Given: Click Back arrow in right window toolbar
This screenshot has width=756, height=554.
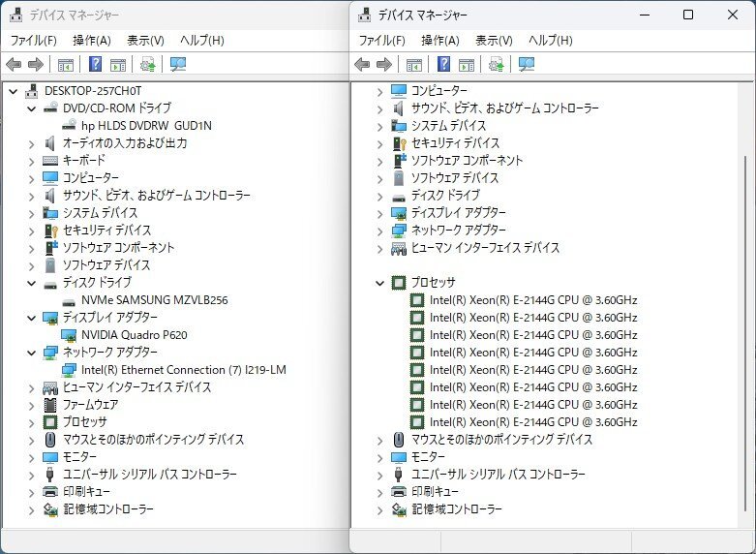Looking at the screenshot, I should [362, 64].
